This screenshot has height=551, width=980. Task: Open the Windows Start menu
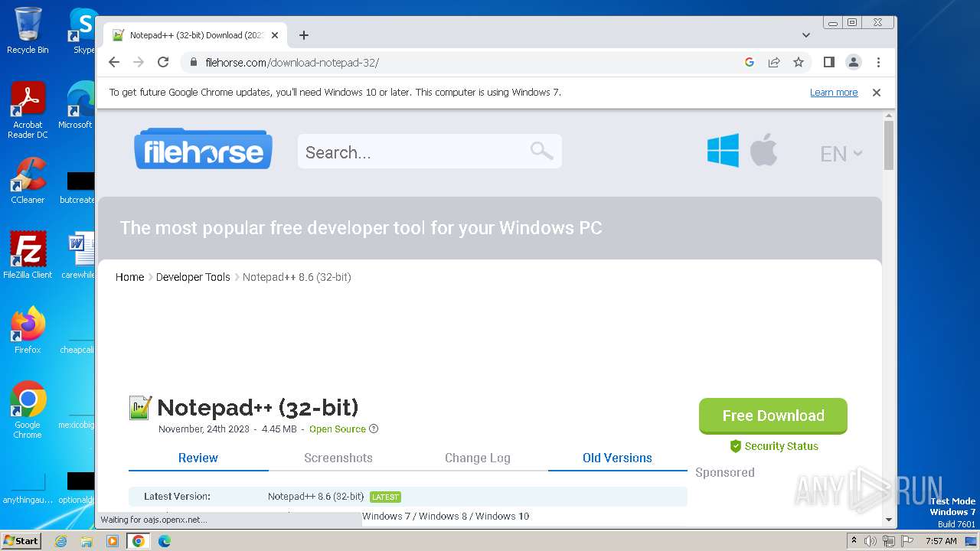(21, 541)
